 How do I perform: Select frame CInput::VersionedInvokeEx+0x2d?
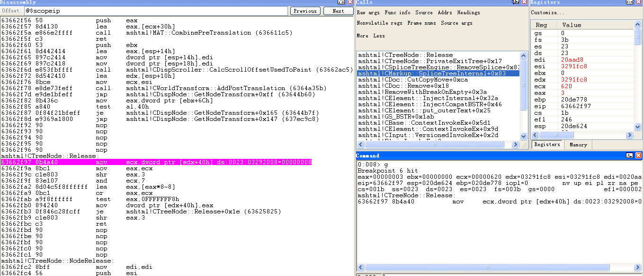pos(438,135)
